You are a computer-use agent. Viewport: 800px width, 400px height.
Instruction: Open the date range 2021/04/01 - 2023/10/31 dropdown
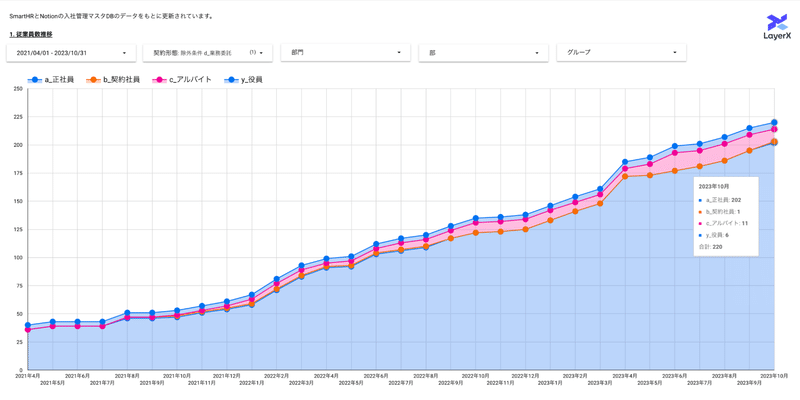(x=71, y=53)
